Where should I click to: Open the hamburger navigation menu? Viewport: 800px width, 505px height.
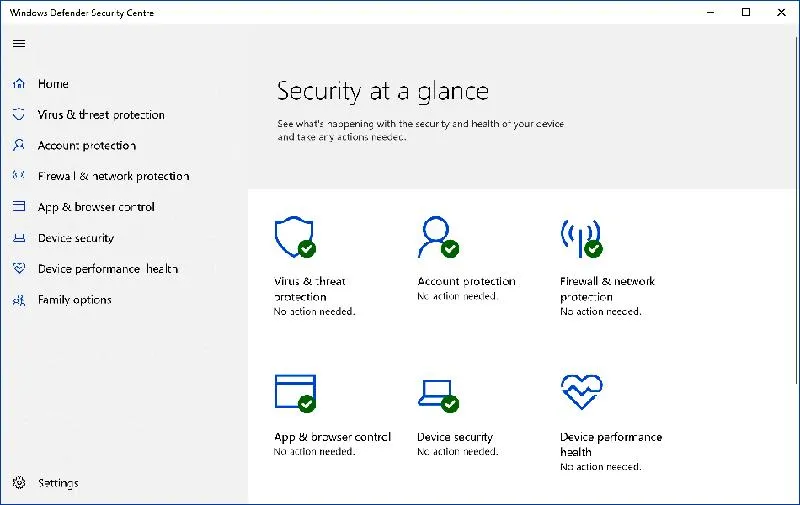point(19,43)
